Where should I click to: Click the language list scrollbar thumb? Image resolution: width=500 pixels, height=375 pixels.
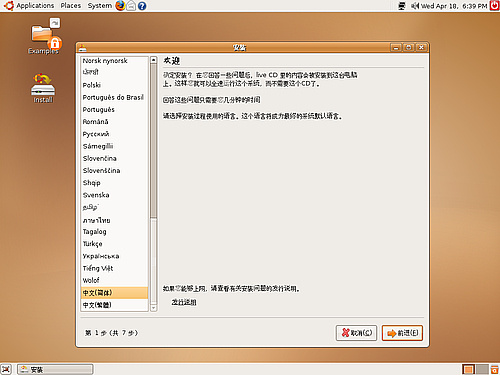(153, 141)
